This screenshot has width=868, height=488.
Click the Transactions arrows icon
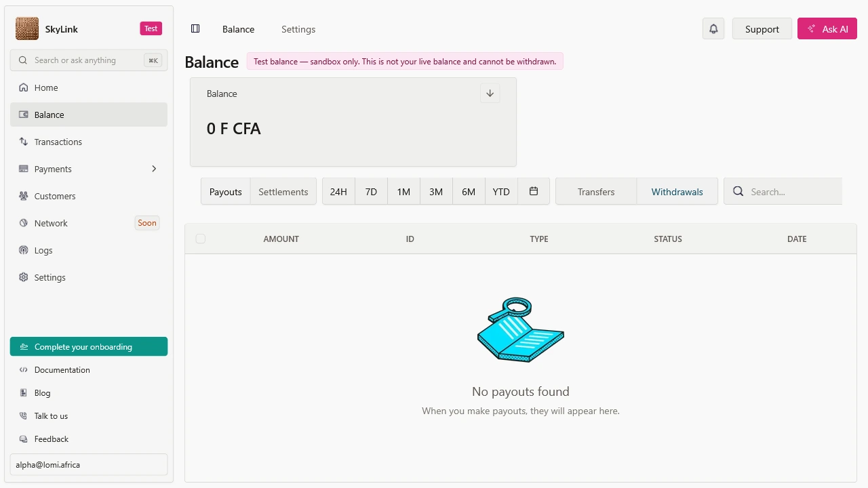click(24, 142)
